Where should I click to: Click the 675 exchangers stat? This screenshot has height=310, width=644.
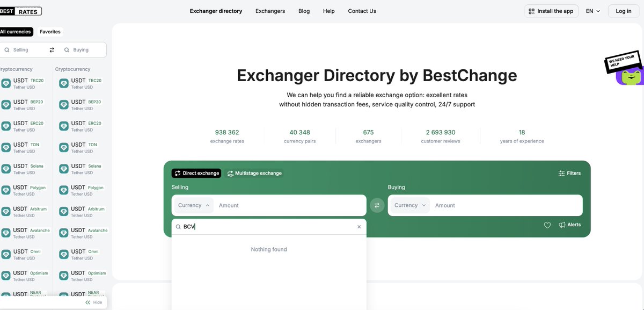pos(368,136)
